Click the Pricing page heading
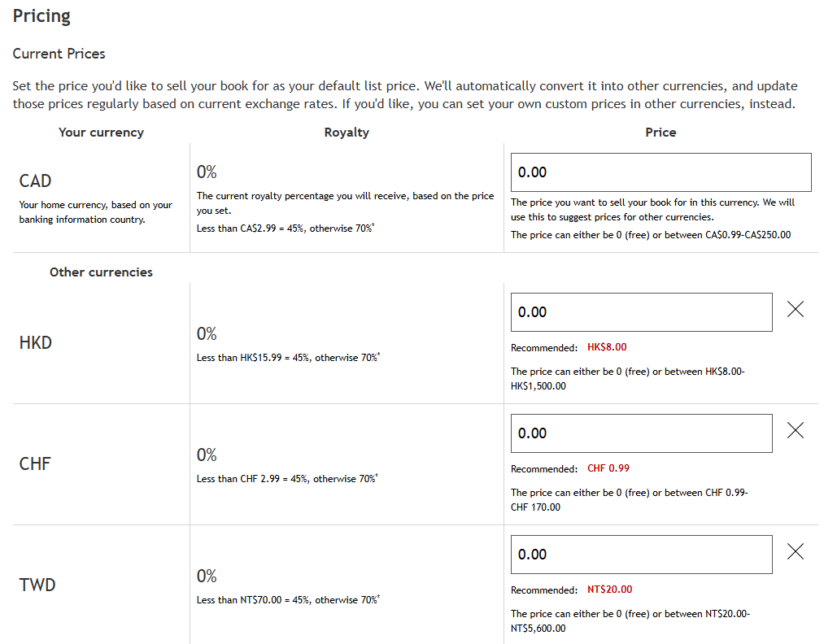The height and width of the screenshot is (644, 824). 41,16
